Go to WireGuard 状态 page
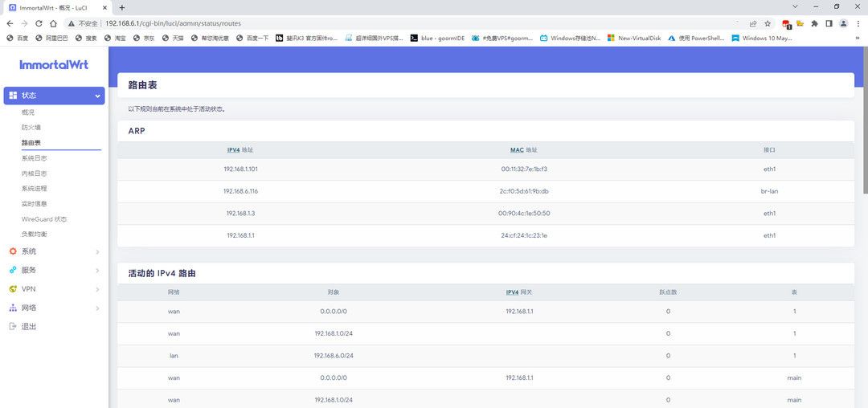The width and height of the screenshot is (868, 408). pyautogui.click(x=44, y=219)
